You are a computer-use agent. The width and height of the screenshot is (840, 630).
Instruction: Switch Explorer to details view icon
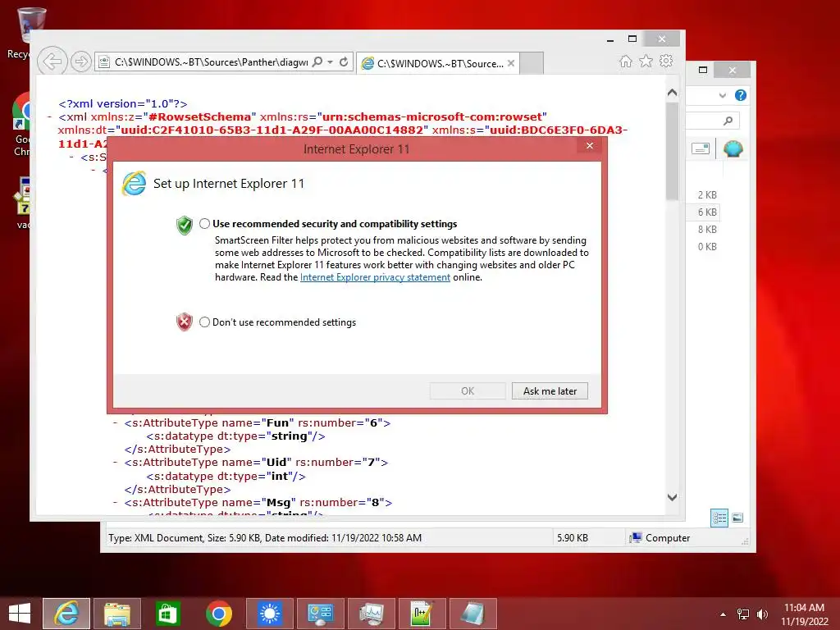(x=719, y=518)
